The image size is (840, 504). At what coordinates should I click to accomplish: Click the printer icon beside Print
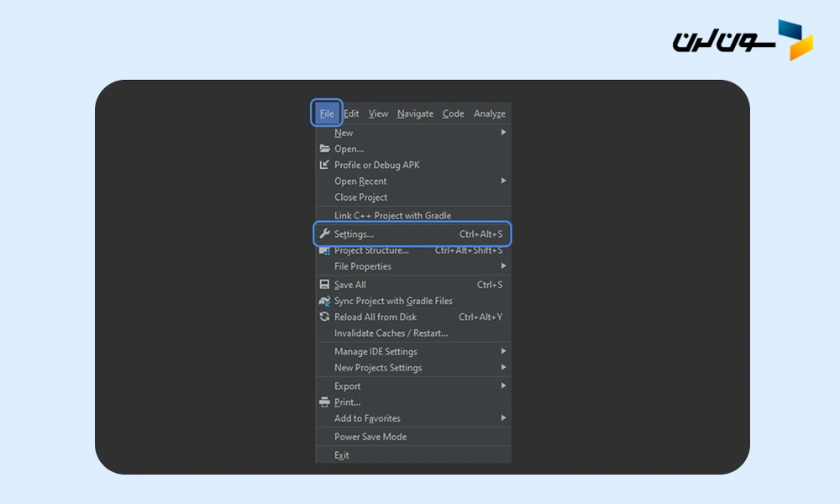[325, 402]
